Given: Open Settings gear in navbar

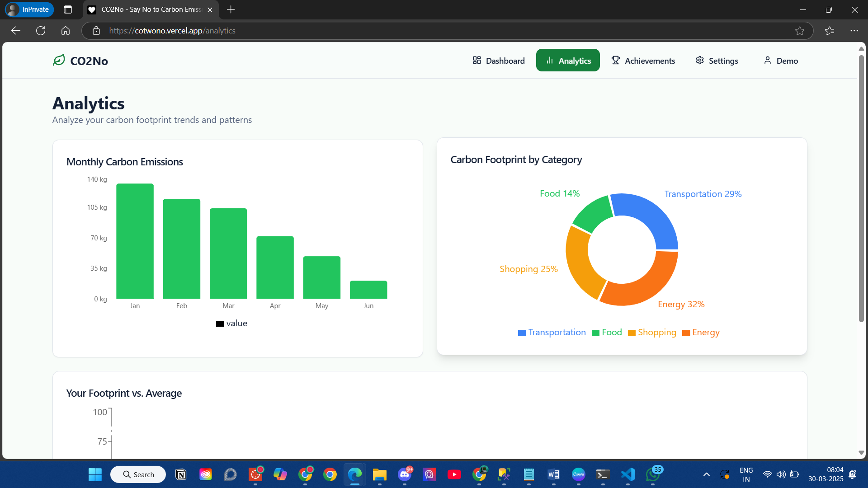Looking at the screenshot, I should 717,61.
